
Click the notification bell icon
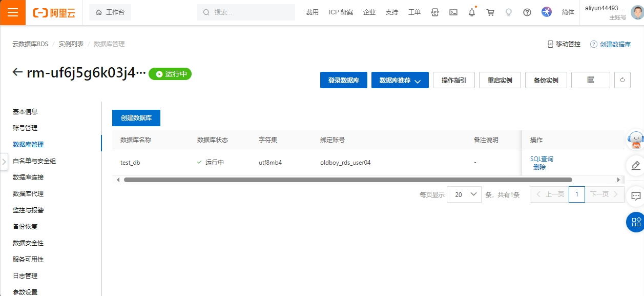pos(472,12)
